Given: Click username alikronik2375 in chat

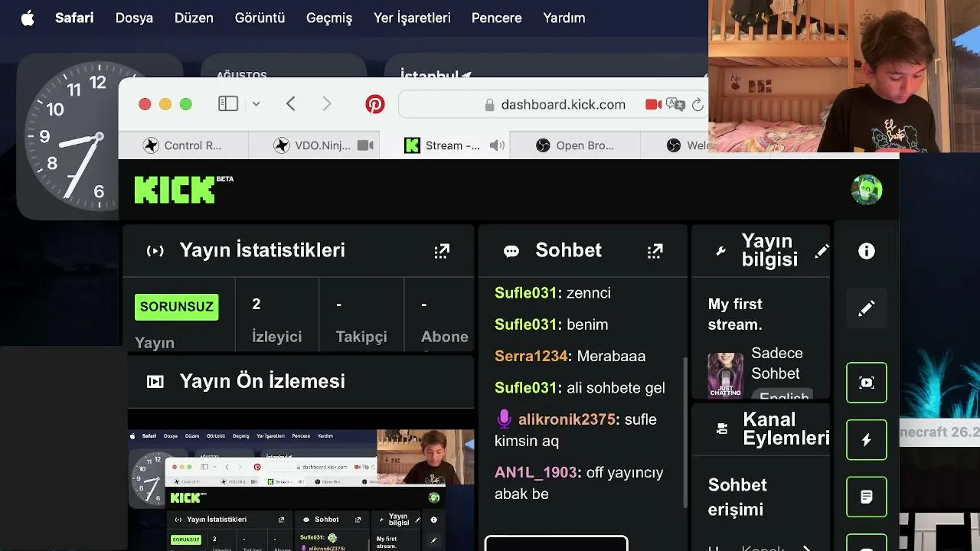Looking at the screenshot, I should [x=567, y=419].
